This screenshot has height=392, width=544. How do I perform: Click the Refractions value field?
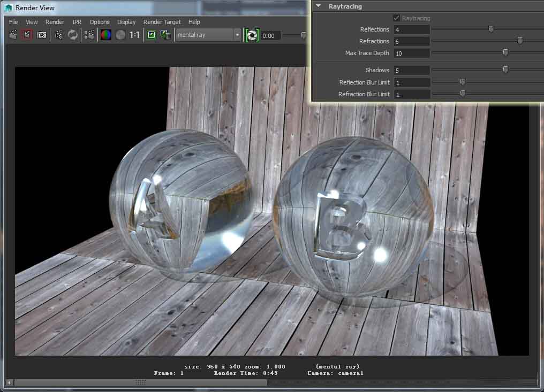(x=412, y=42)
